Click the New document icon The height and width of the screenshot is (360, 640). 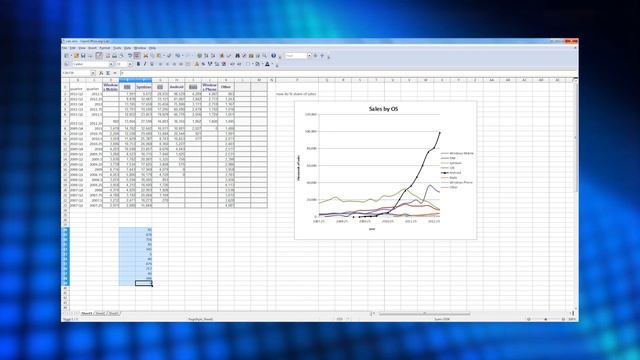[66, 56]
